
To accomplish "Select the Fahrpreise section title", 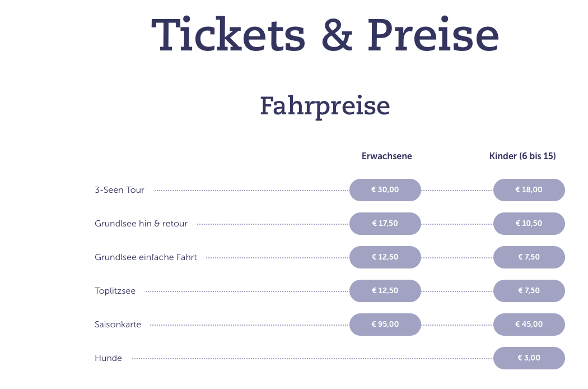I will (x=325, y=106).
